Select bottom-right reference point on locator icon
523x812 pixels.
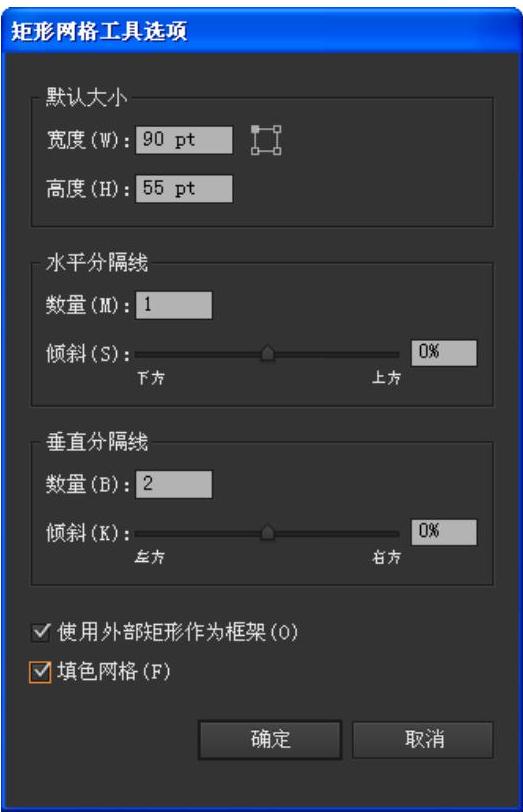coord(278,151)
